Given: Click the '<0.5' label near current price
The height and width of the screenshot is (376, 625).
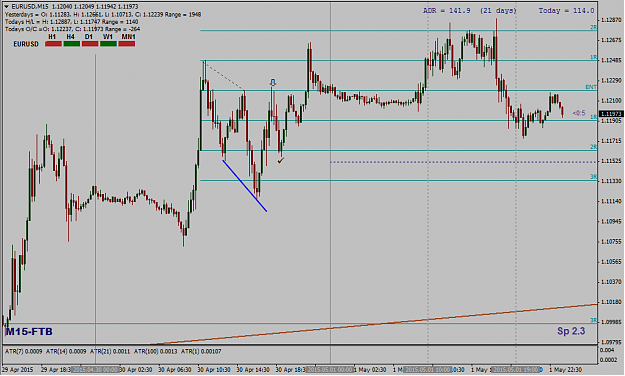Looking at the screenshot, I should 579,113.
